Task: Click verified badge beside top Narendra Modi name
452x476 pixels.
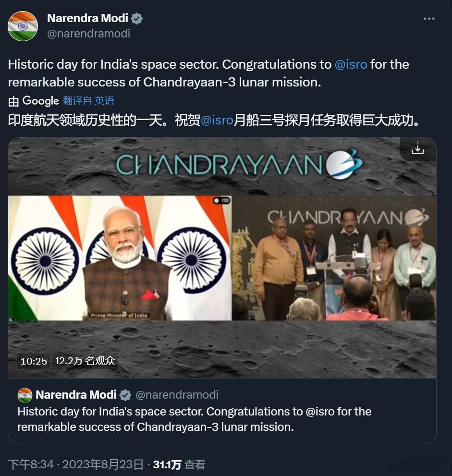Action: tap(137, 19)
